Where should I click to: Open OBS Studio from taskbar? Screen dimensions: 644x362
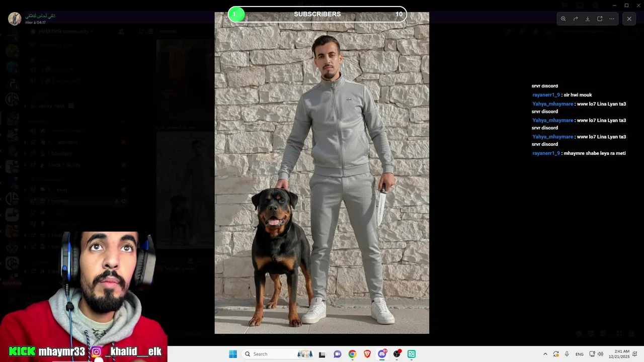pos(397,354)
